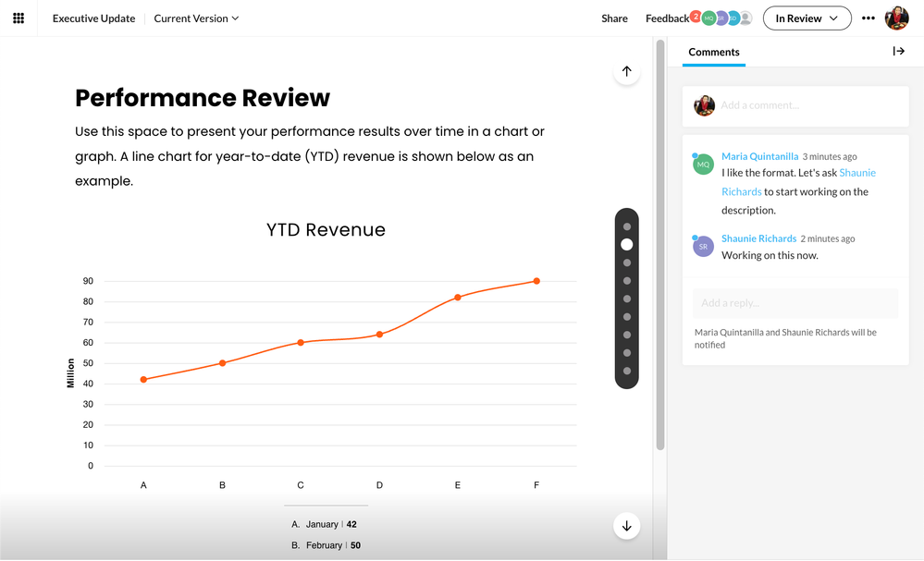This screenshot has height=561, width=924.
Task: Click the '3 minutes ago' timestamp
Action: pos(829,156)
